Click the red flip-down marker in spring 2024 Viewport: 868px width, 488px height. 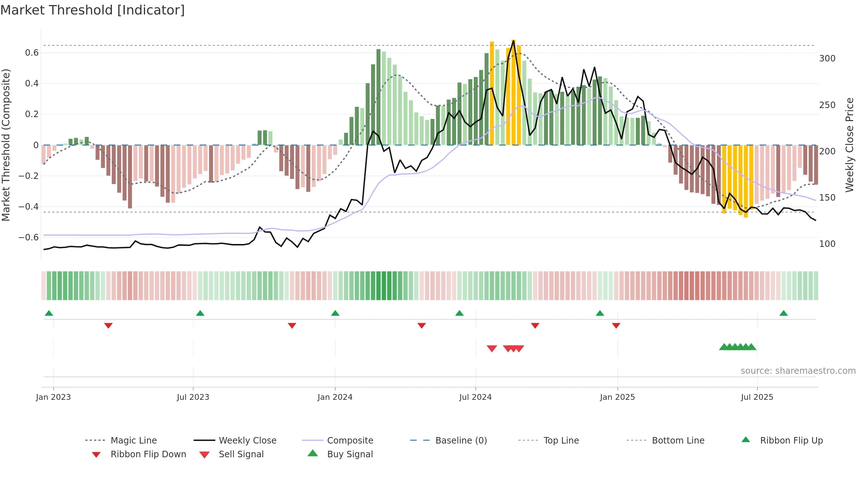point(422,325)
